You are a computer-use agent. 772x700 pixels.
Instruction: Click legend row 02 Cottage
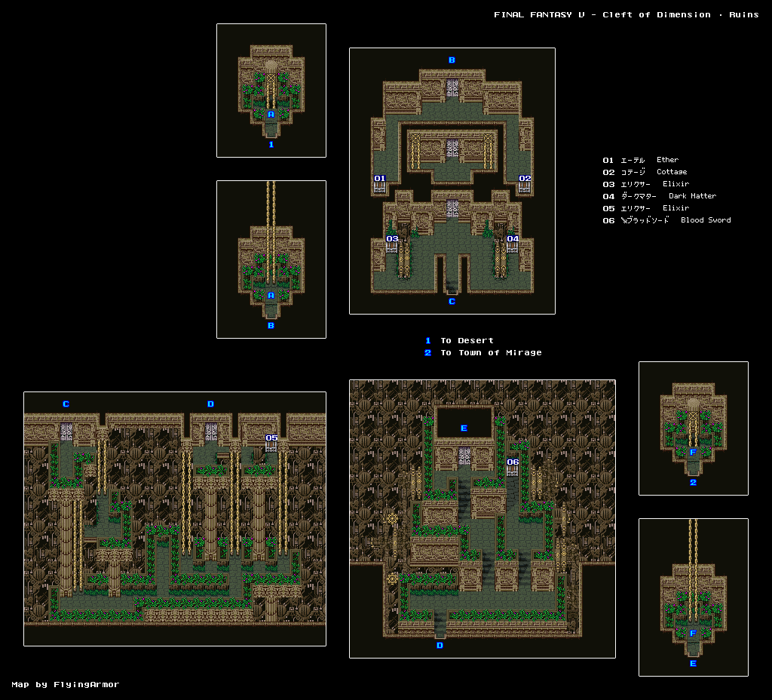tap(645, 172)
